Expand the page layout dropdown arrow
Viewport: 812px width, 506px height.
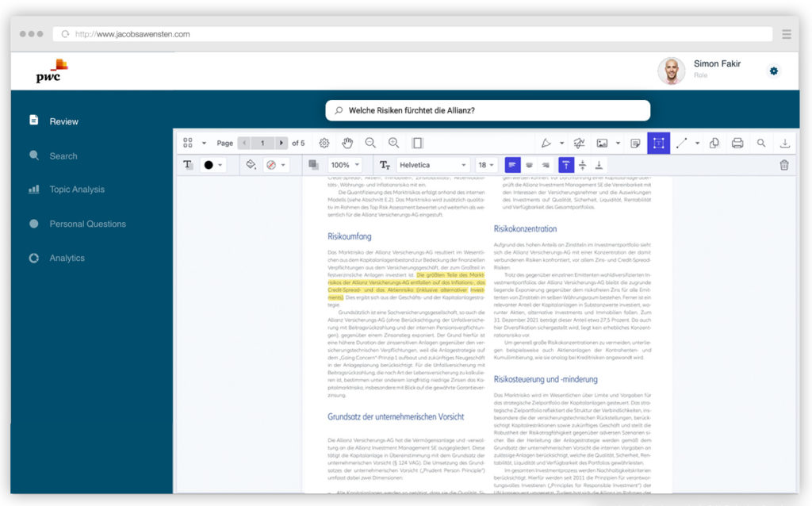(x=204, y=143)
